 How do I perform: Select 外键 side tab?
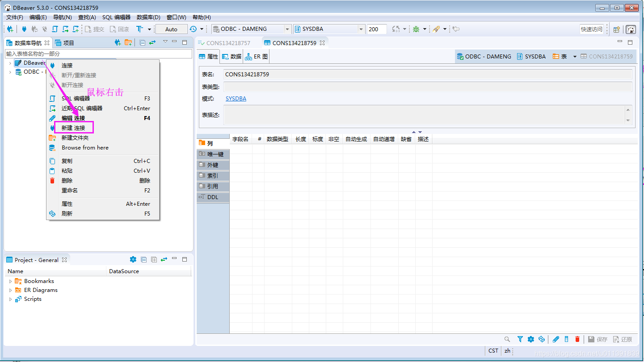pos(213,165)
